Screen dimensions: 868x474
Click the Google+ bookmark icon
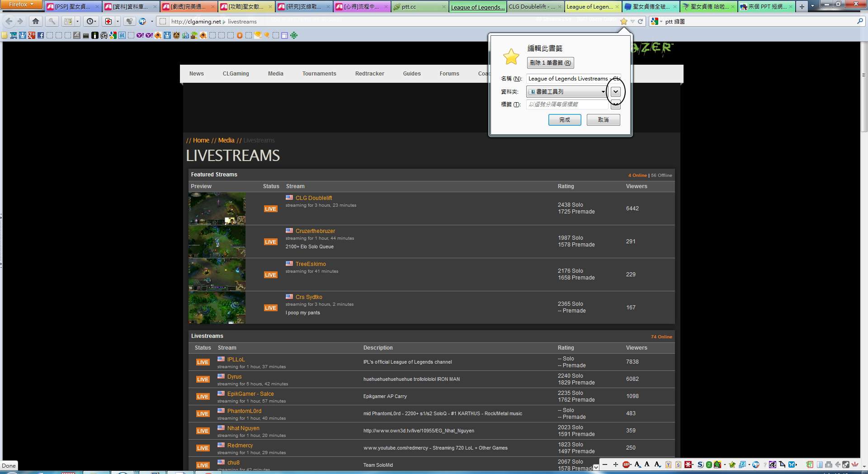pos(32,35)
